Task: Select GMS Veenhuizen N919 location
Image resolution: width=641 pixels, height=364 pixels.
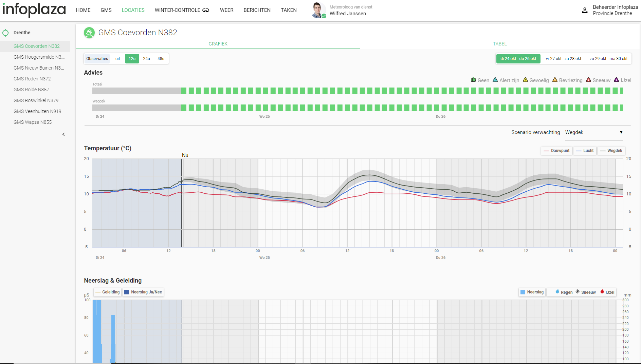Action: [35, 111]
